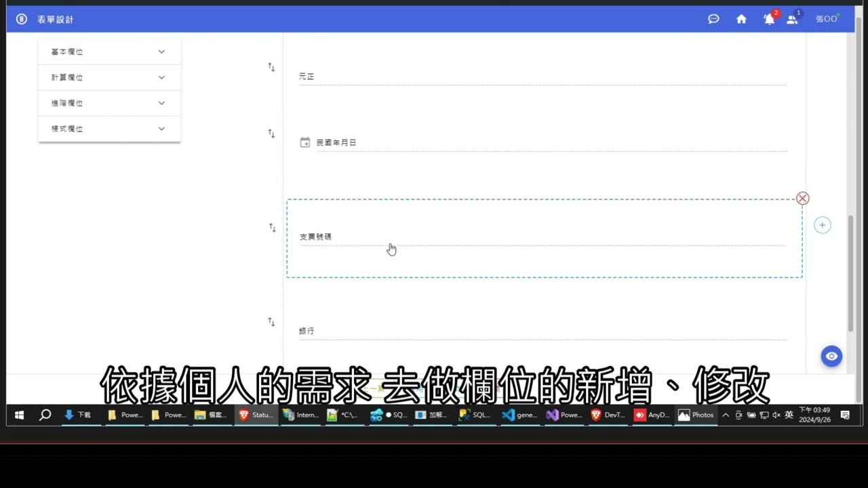Click the circular logo beside 表單設計

pos(22,19)
